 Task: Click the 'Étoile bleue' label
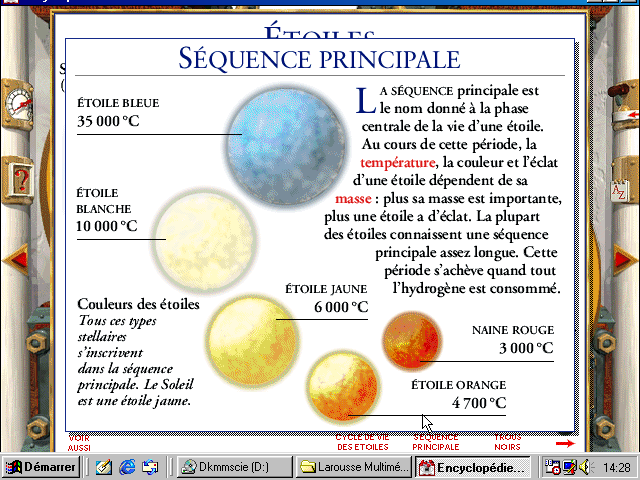tap(118, 103)
